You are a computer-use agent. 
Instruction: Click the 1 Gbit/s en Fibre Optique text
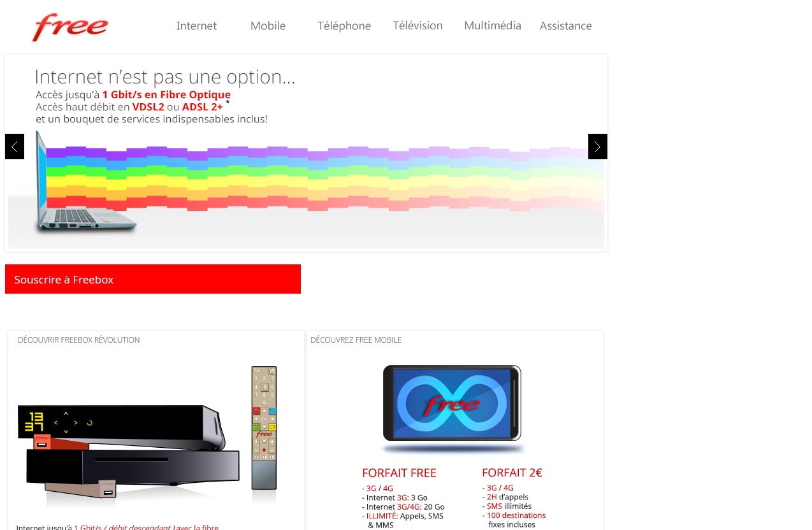(x=166, y=95)
